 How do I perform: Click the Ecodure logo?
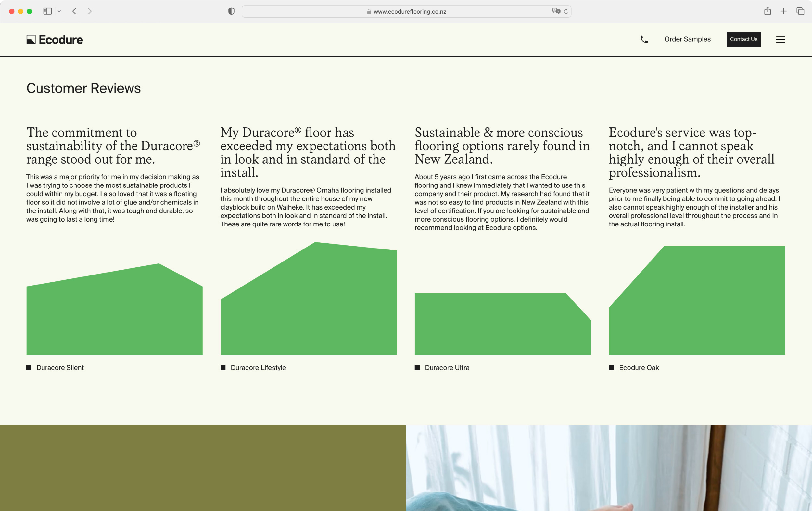[55, 39]
